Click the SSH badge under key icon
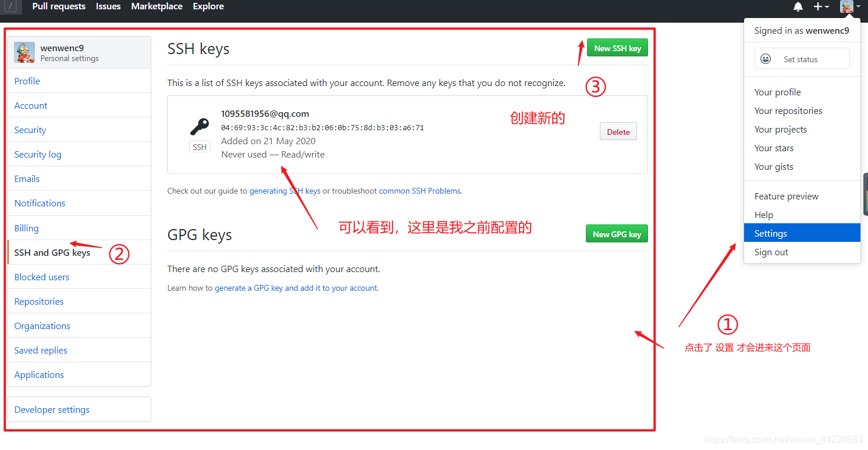This screenshot has width=868, height=450. [200, 147]
